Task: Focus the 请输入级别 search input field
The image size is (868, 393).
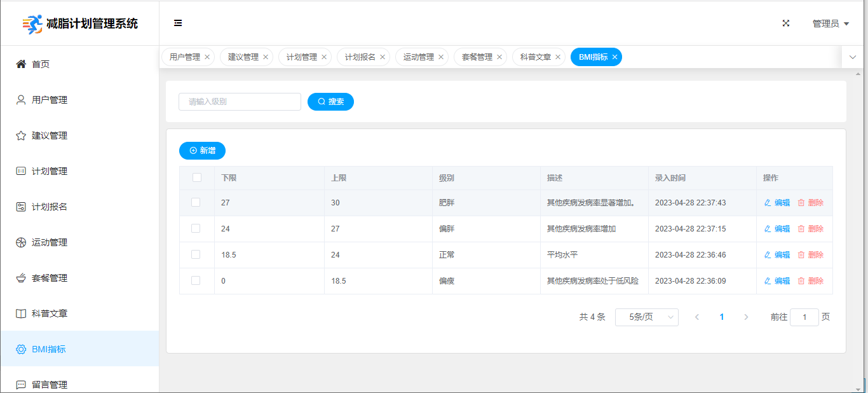Action: tap(240, 102)
